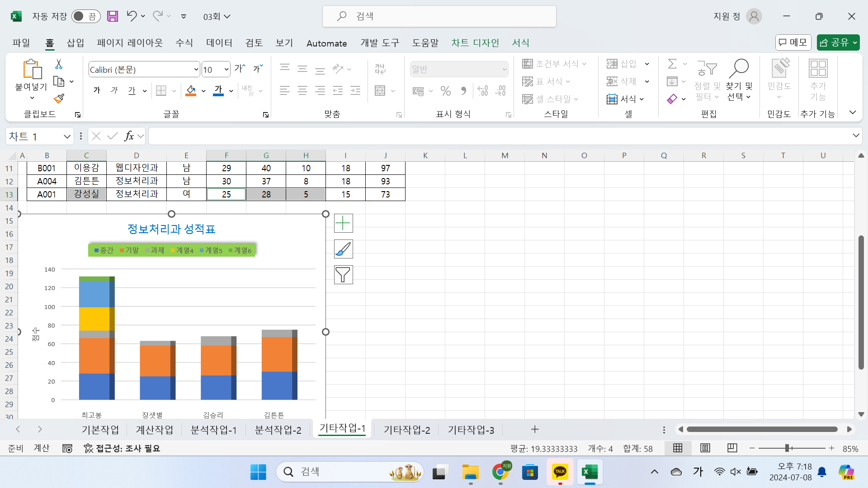
Task: Click the Chart Elements plus button
Action: click(x=343, y=223)
